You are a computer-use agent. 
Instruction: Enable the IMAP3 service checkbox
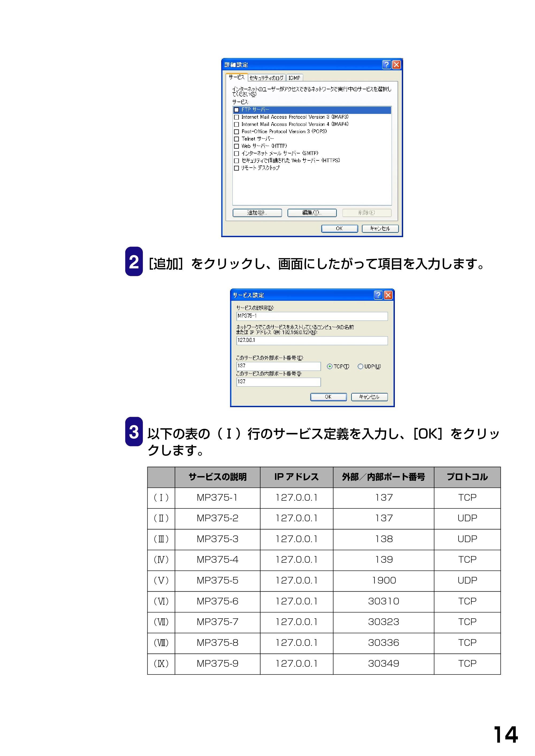click(236, 117)
